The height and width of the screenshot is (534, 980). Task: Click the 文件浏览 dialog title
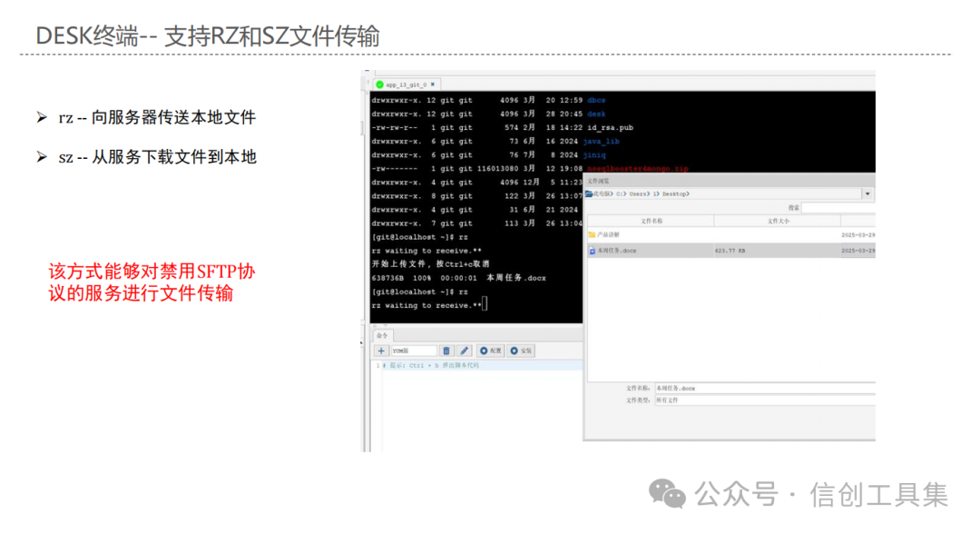point(598,181)
